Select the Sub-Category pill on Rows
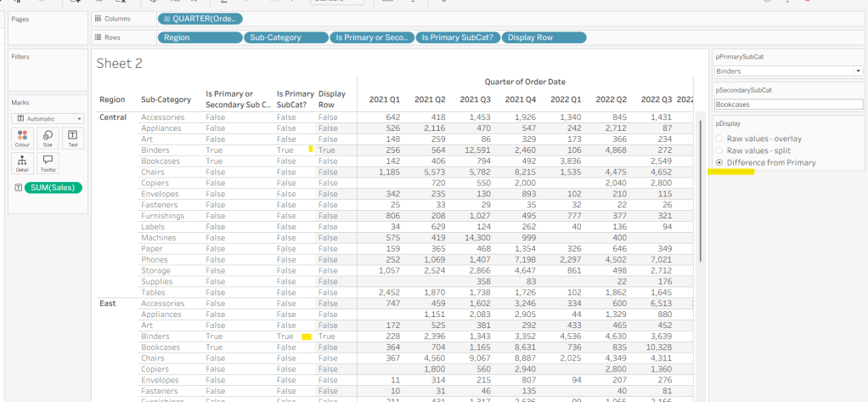The height and width of the screenshot is (402, 868). [285, 37]
